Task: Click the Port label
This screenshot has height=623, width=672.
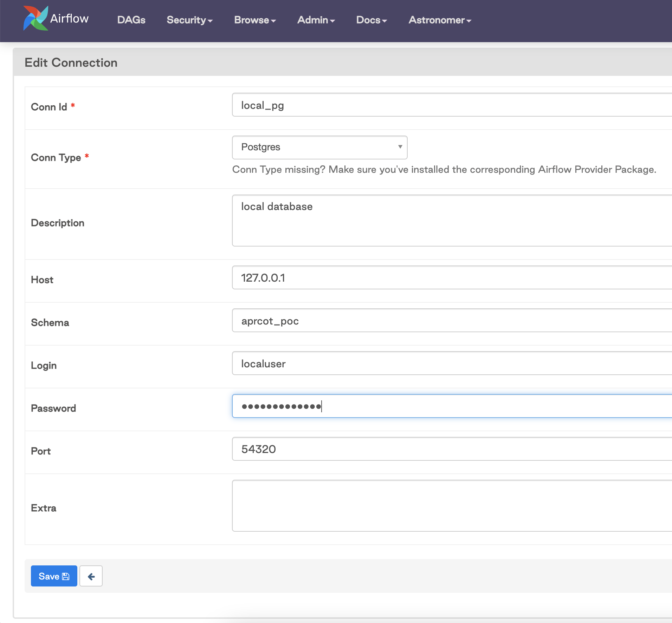Action: point(41,451)
